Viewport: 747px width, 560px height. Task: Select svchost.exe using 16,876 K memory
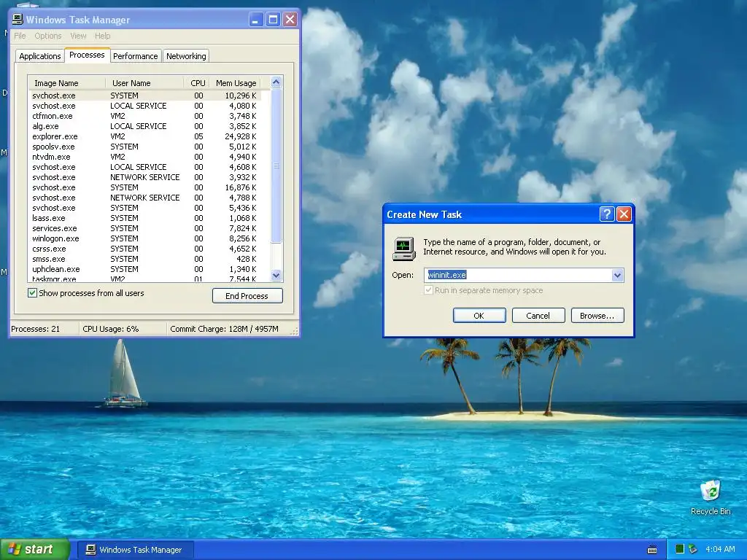(145, 187)
